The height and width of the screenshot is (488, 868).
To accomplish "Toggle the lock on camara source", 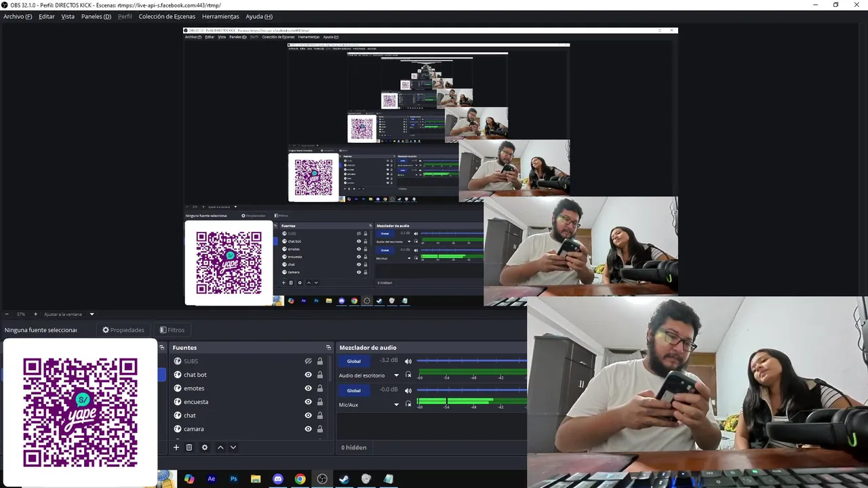I will (x=320, y=429).
